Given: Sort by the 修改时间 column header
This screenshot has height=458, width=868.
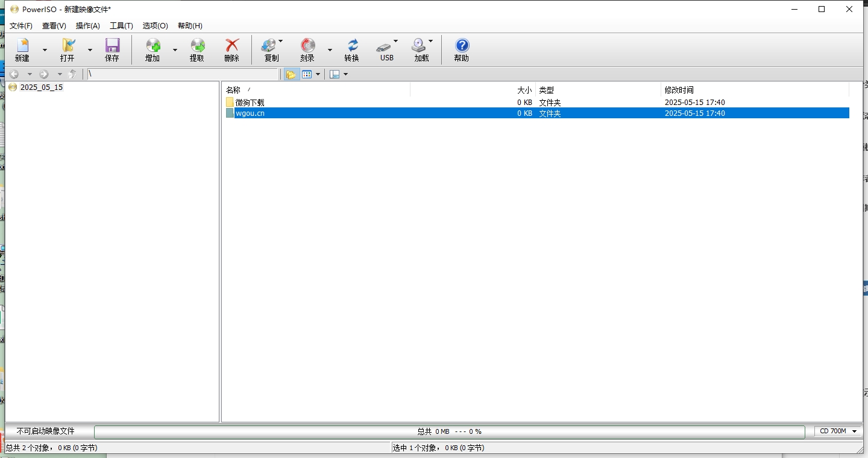Looking at the screenshot, I should [x=755, y=90].
